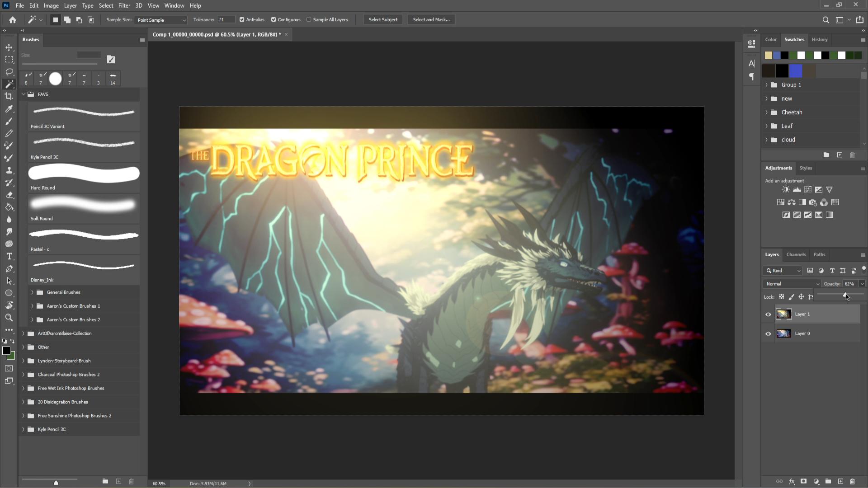Toggle the Anti-alias checkbox
This screenshot has height=488, width=868.
point(242,20)
